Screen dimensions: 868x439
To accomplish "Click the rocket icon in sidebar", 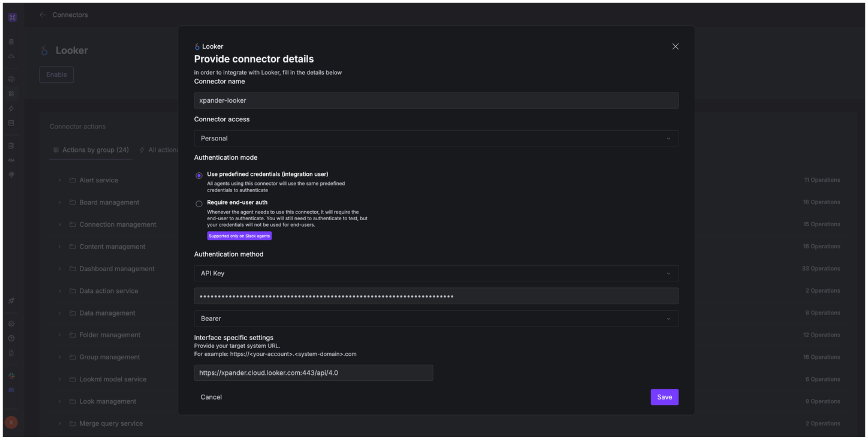I will coord(11,301).
